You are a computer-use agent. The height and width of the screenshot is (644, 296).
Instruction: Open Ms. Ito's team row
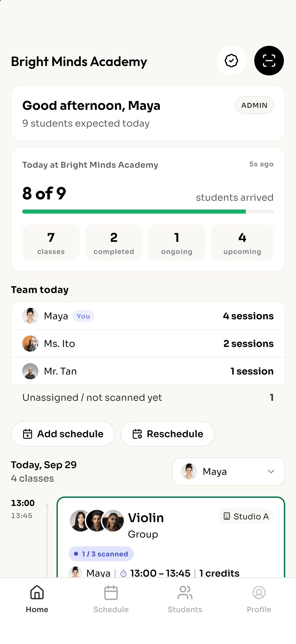[x=148, y=344]
